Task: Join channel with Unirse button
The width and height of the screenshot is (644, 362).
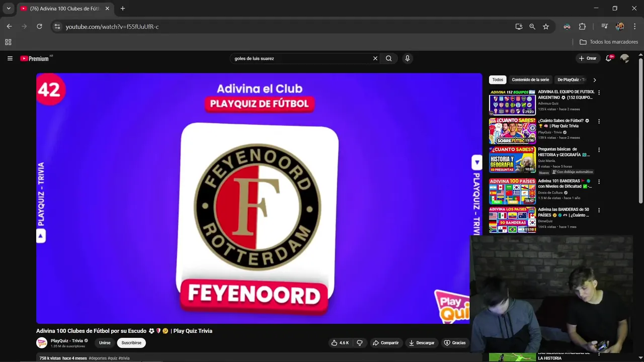Action: pos(105,343)
